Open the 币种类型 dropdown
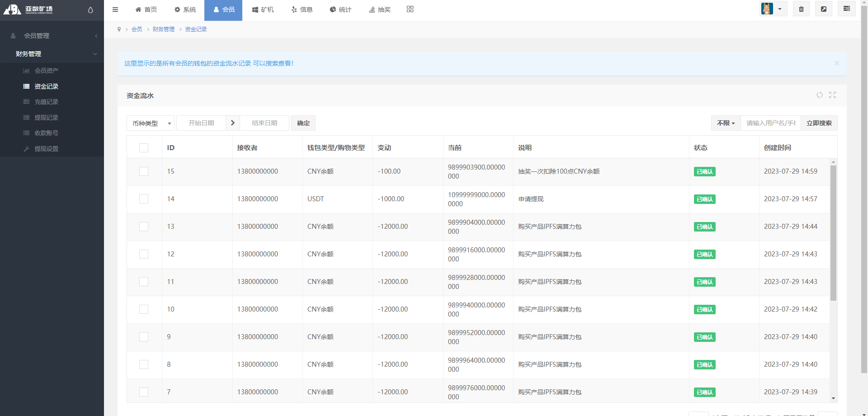The height and width of the screenshot is (416, 868). [x=150, y=123]
